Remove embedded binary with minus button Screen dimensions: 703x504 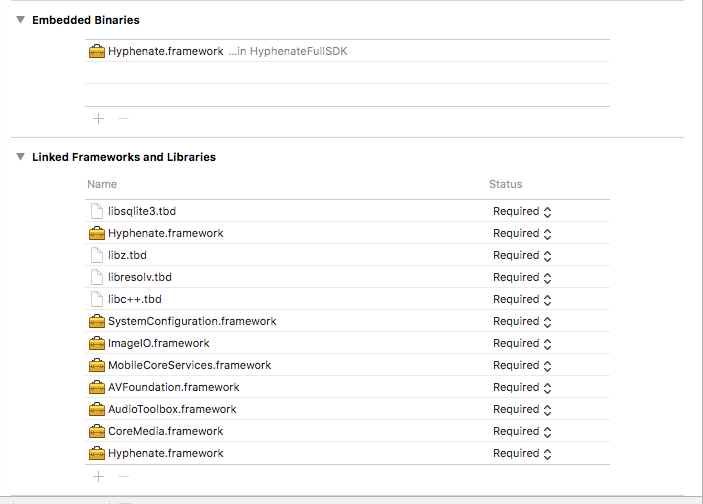pyautogui.click(x=123, y=118)
